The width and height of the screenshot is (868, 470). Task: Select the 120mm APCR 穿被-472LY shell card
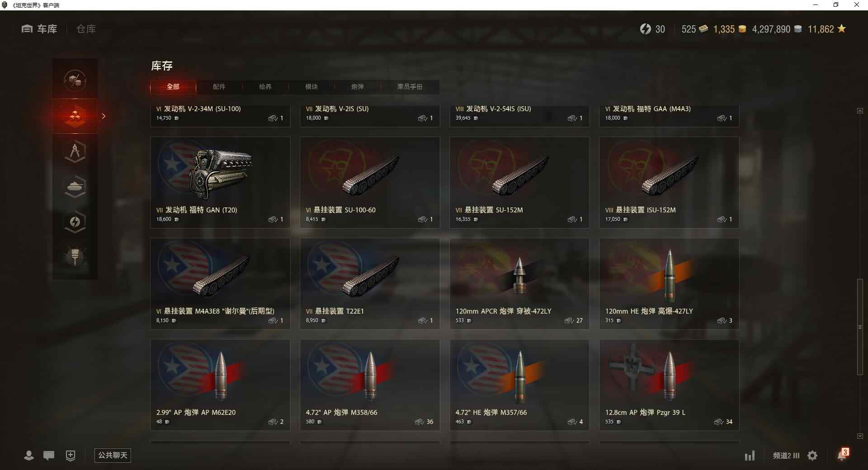(x=519, y=284)
